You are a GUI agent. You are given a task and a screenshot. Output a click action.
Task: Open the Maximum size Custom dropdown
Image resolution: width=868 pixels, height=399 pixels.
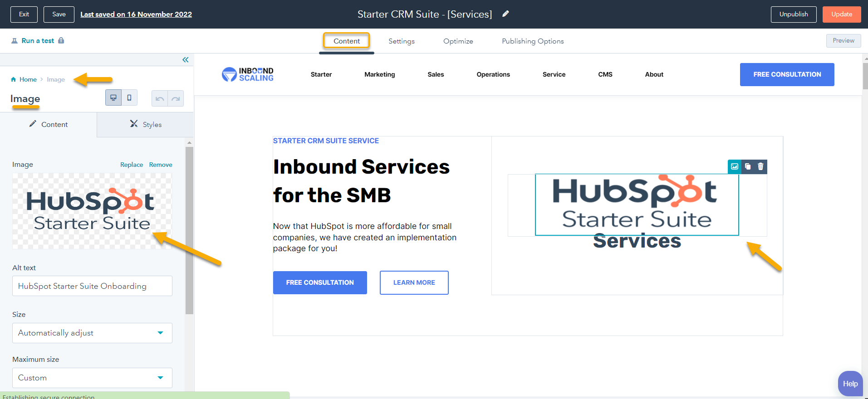pos(92,378)
